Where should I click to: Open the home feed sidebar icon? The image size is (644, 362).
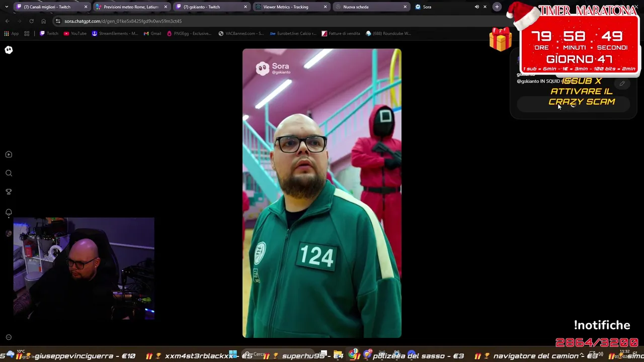click(x=9, y=154)
